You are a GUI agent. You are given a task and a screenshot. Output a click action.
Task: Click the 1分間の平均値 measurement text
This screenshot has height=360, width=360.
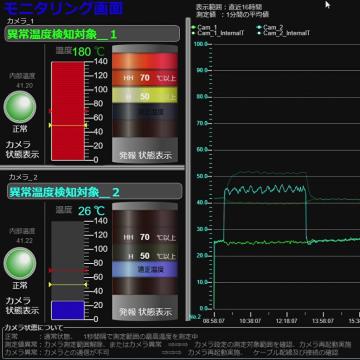point(247,14)
